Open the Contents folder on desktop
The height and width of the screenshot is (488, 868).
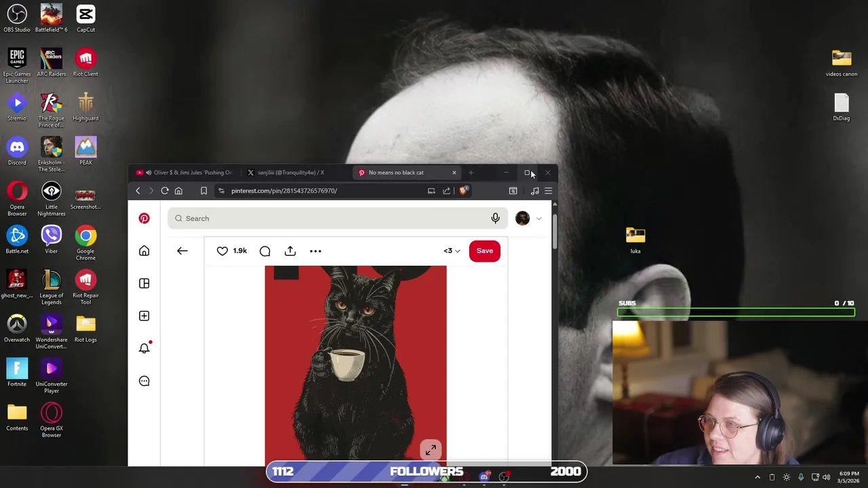(x=17, y=416)
